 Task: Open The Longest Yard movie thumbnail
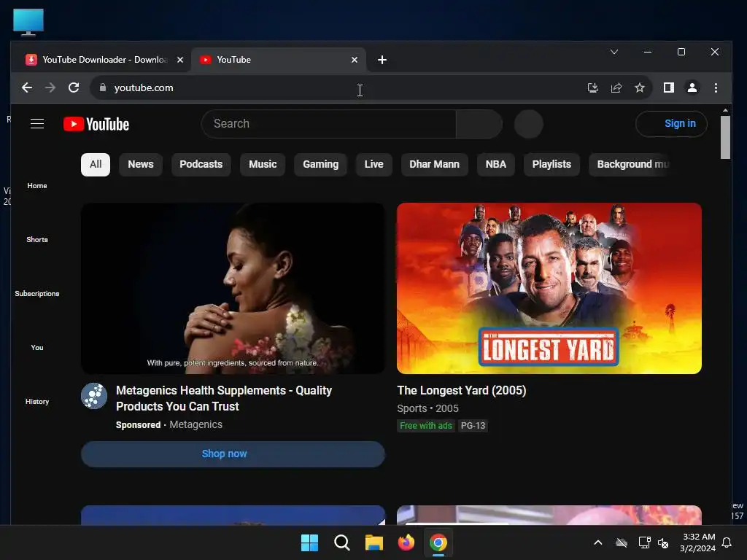pyautogui.click(x=549, y=288)
